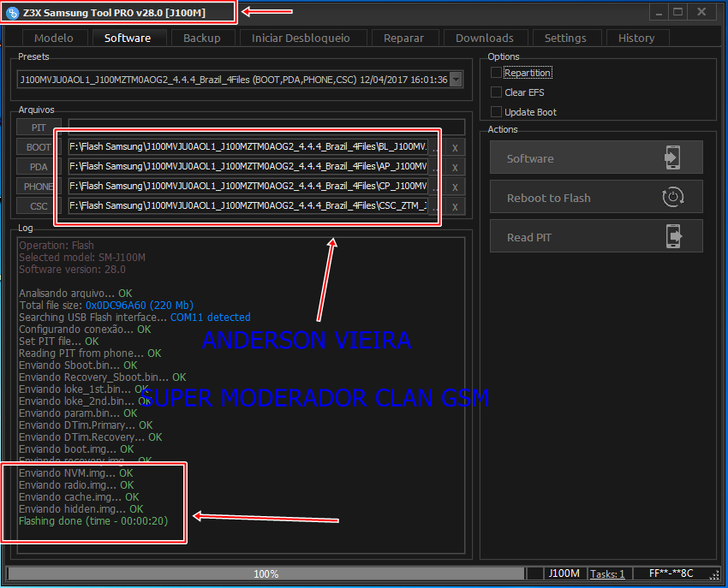Click the Tasks: 1 status link
Image resolution: width=728 pixels, height=588 pixels.
(607, 574)
